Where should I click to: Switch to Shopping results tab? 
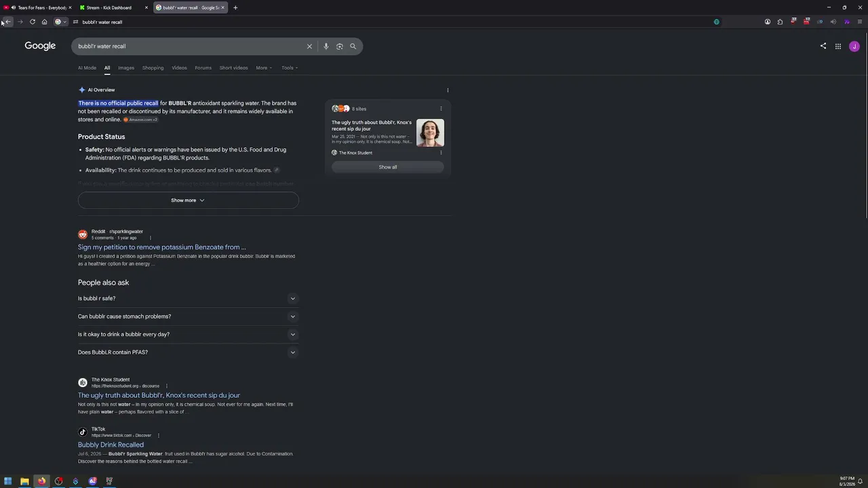[153, 68]
